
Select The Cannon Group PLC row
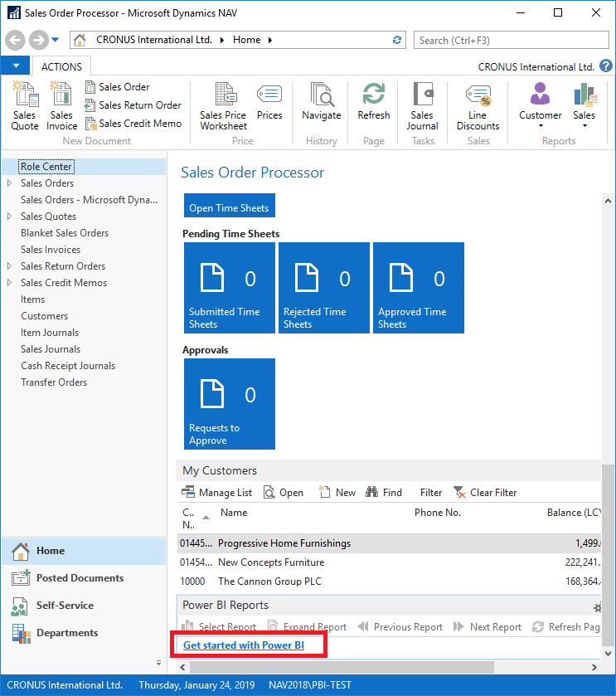389,581
